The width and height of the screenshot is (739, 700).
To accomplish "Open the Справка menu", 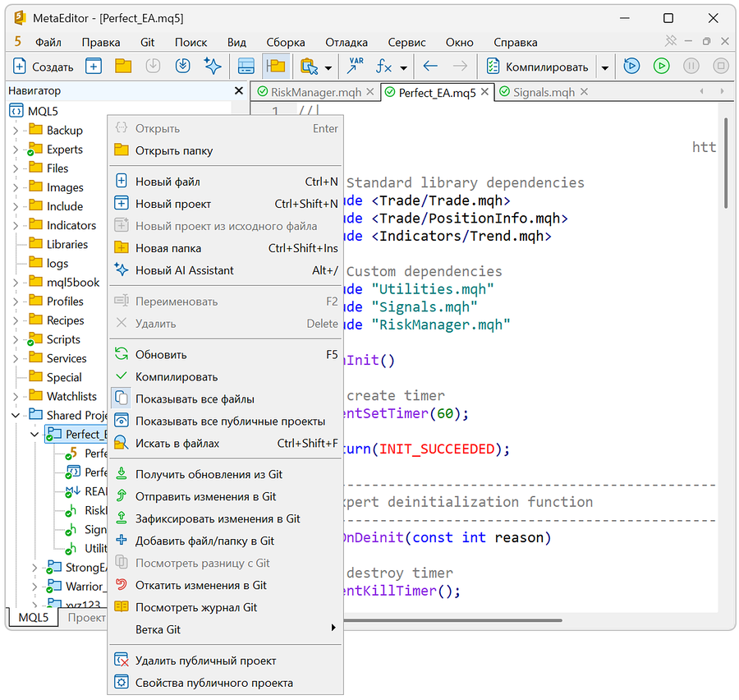I will point(515,43).
